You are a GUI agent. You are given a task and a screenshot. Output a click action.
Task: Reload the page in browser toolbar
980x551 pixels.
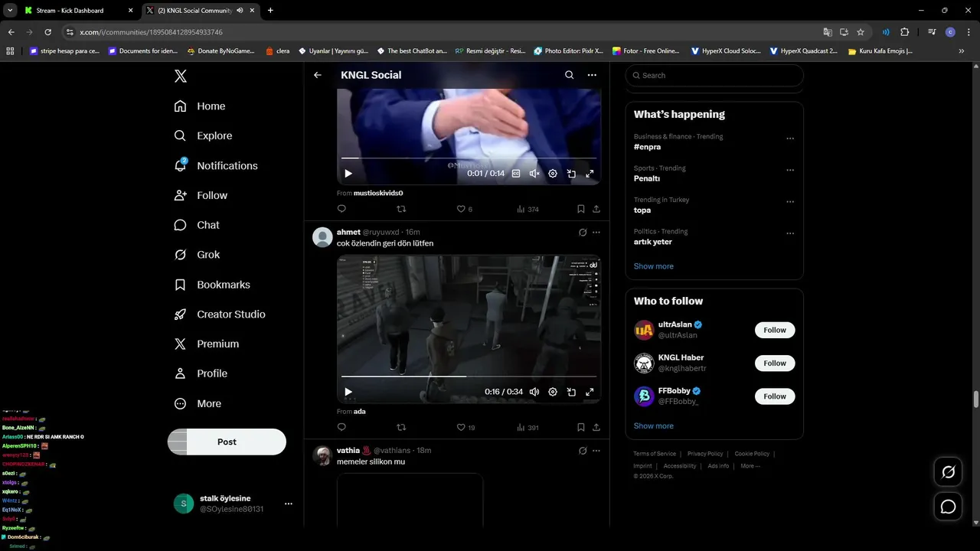[47, 32]
